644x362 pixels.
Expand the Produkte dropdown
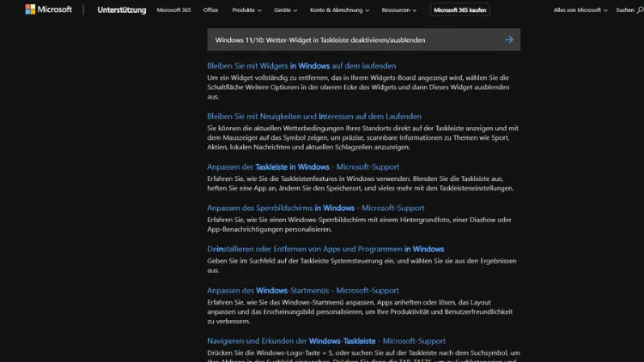(246, 9)
